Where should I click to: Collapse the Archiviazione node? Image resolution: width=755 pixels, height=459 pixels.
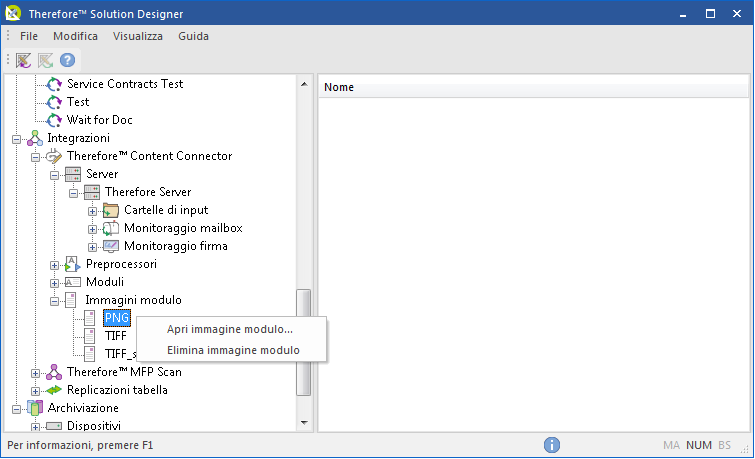16,409
